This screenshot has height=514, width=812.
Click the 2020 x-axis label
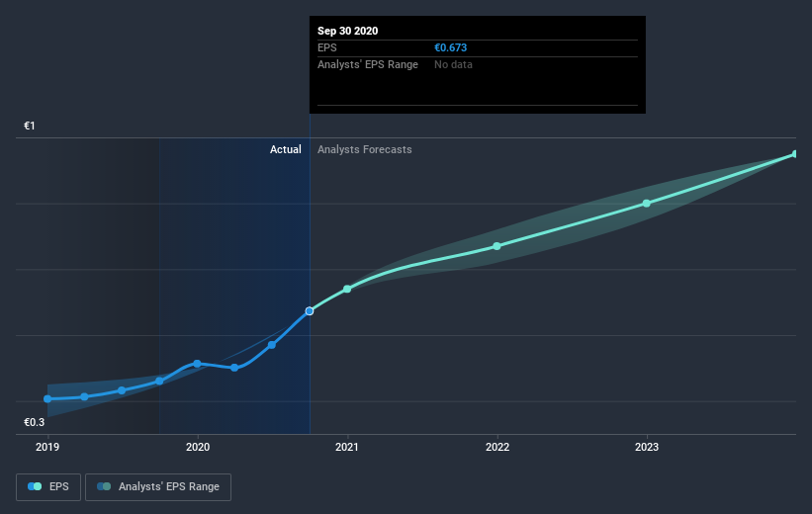[x=198, y=447]
